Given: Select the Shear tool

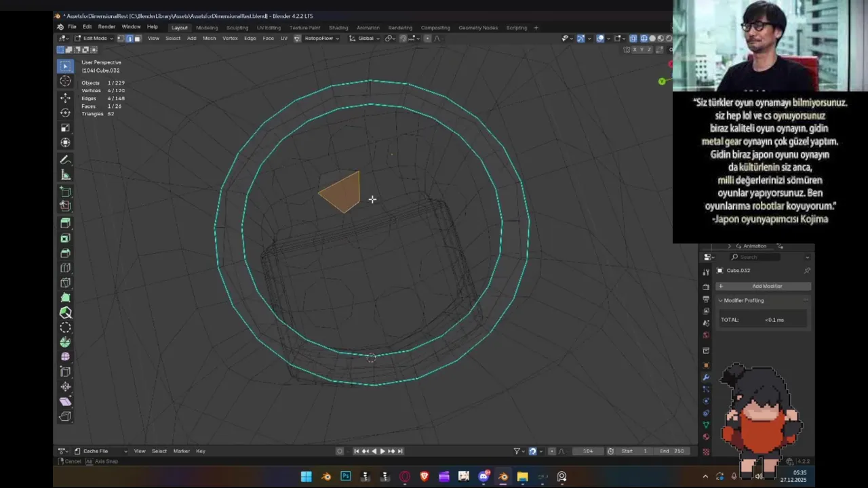Looking at the screenshot, I should click(65, 402).
